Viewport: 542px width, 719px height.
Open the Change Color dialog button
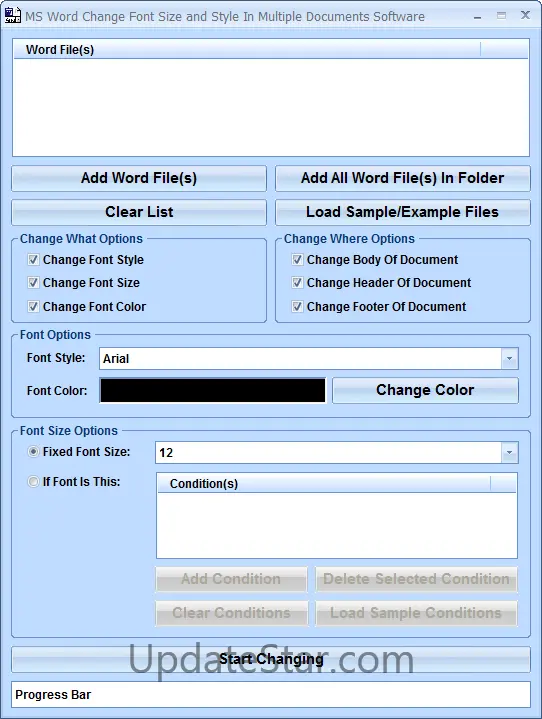click(426, 390)
